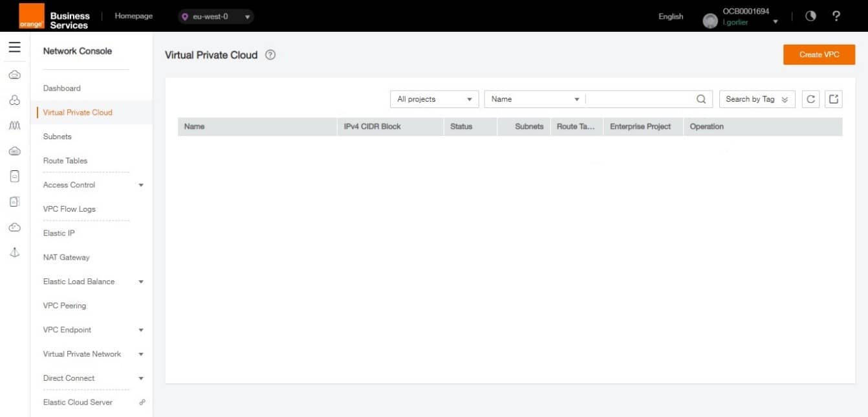Image resolution: width=868 pixels, height=417 pixels.
Task: Click the help icon beside the page title
Action: (x=270, y=55)
